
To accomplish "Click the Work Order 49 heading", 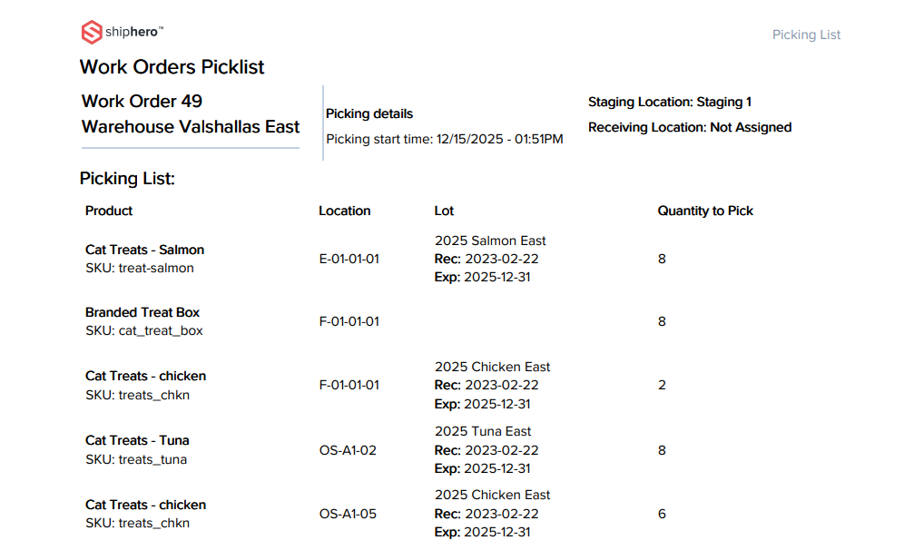I will tap(142, 101).
